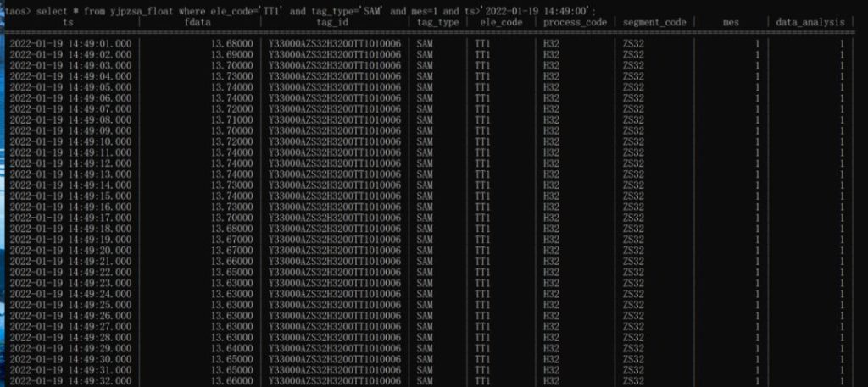The height and width of the screenshot is (387, 868).
Task: Click the segment_code column header
Action: pos(654,23)
